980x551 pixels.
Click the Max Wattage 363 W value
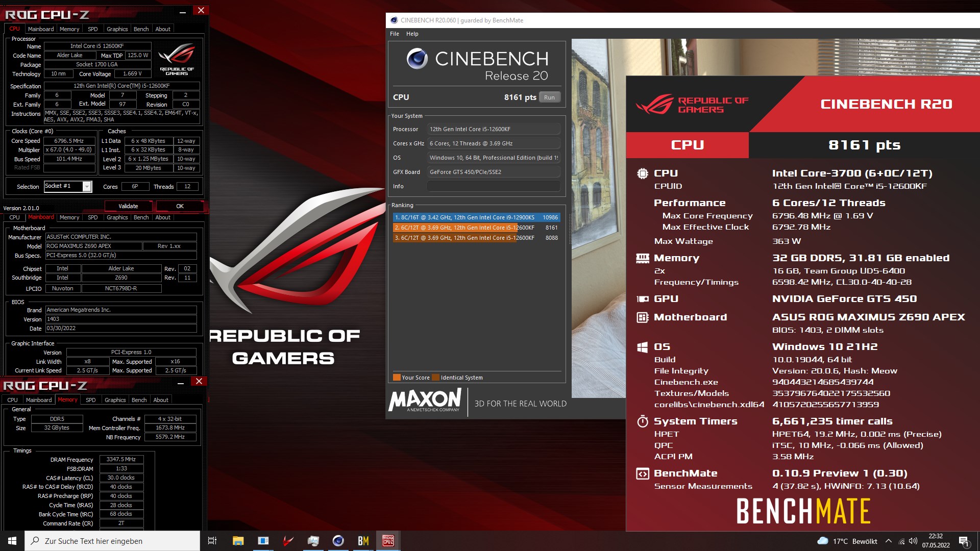[x=787, y=241]
